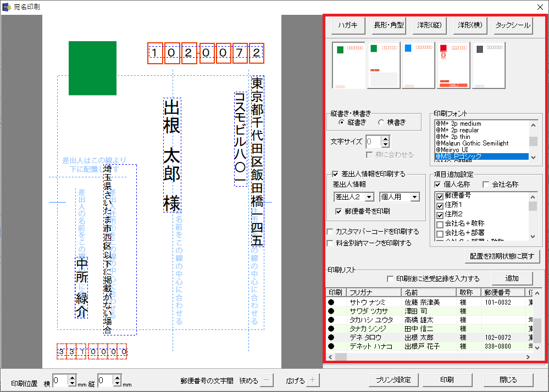Select the 田中 信二 row

pyautogui.click(x=429, y=328)
